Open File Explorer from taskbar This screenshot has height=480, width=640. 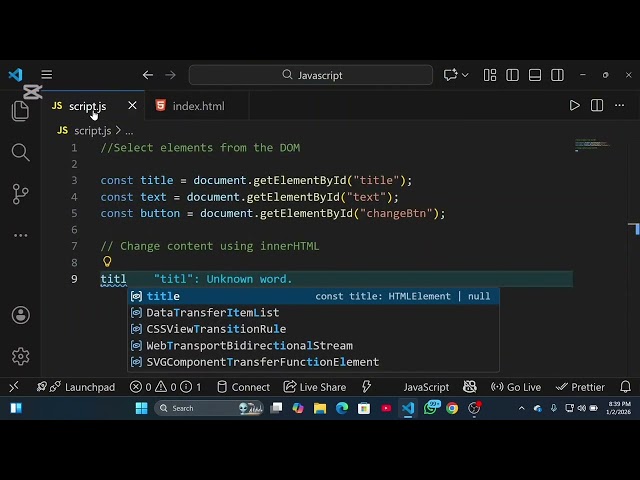point(320,408)
